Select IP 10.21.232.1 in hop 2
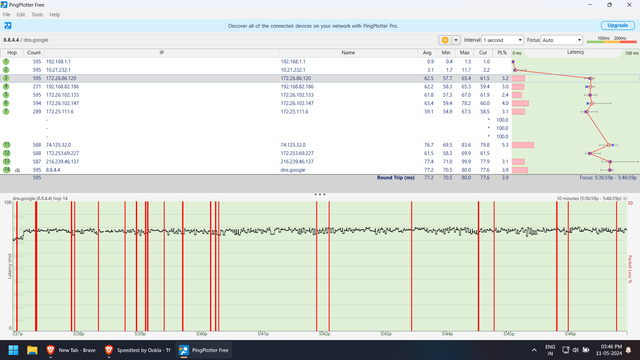 pyautogui.click(x=58, y=70)
